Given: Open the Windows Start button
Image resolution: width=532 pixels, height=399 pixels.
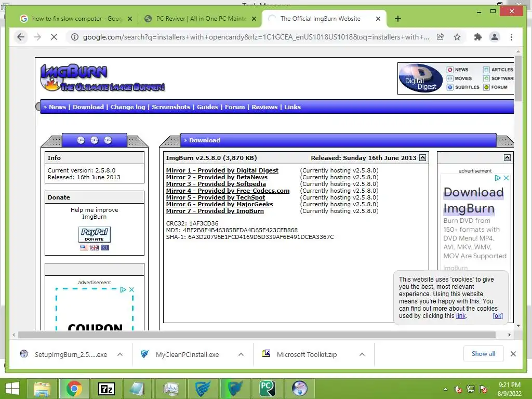Looking at the screenshot, I should pos(12,389).
